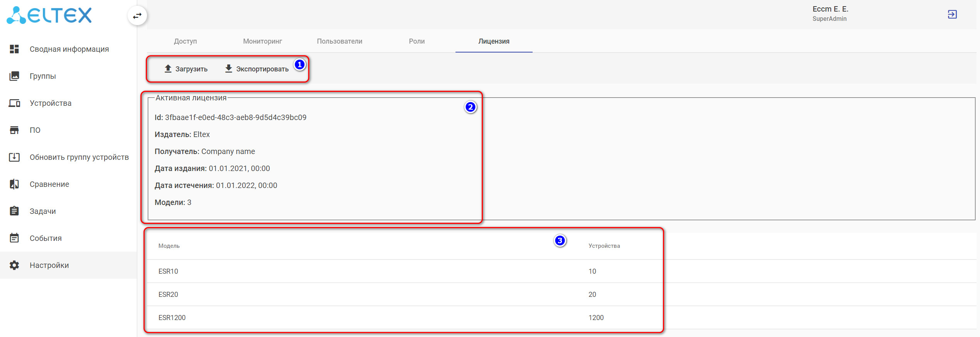Click the Издатель: Eltex line
980x337 pixels.
point(182,134)
